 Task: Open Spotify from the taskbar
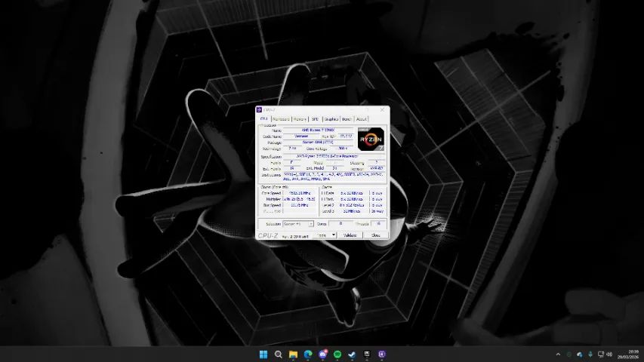click(337, 354)
